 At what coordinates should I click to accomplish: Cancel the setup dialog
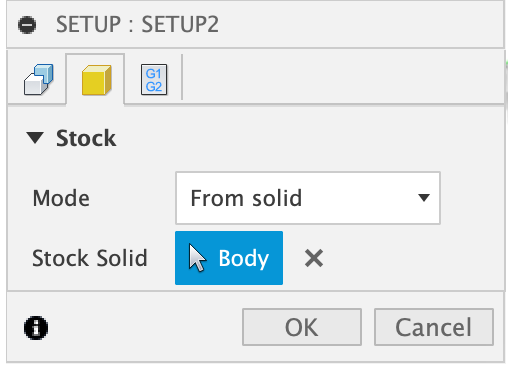[x=434, y=327]
